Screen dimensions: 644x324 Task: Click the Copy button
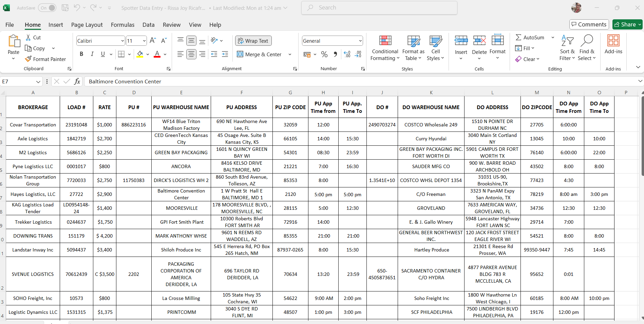35,48
